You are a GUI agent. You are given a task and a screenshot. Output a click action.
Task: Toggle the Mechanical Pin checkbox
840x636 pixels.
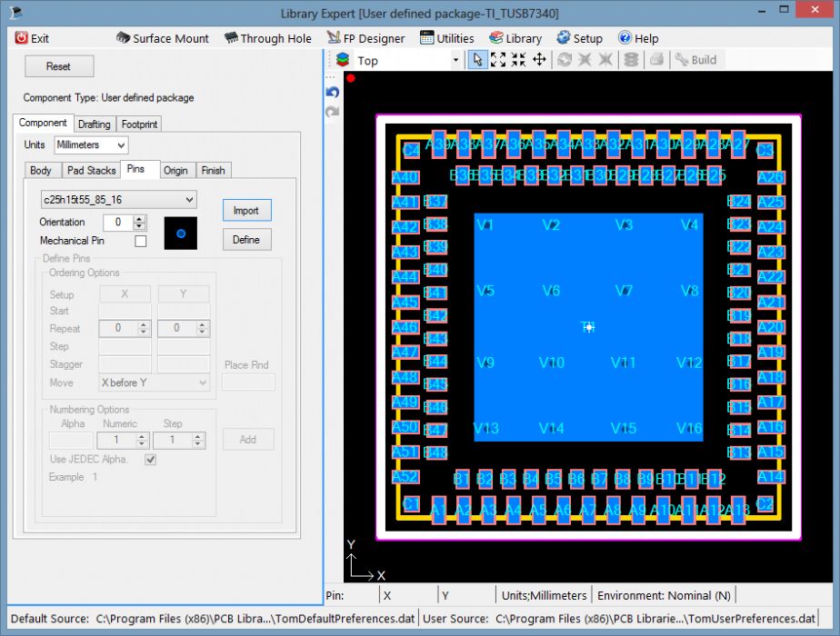tap(141, 241)
